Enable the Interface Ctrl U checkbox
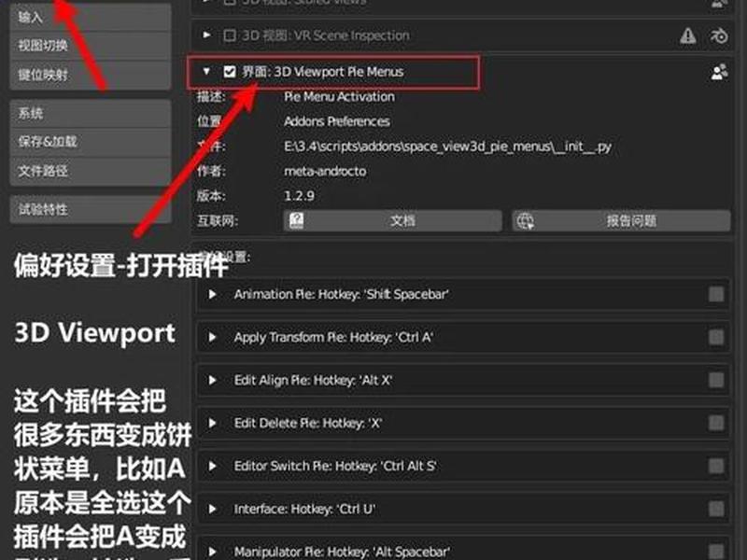Screen dimensions: 747x560 pos(716,509)
